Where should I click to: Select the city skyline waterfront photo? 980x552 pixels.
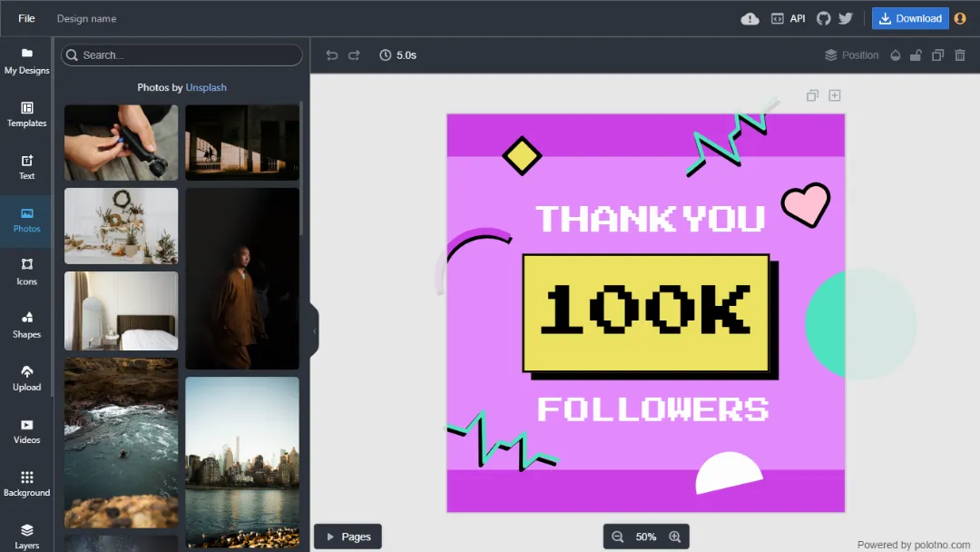click(x=242, y=462)
